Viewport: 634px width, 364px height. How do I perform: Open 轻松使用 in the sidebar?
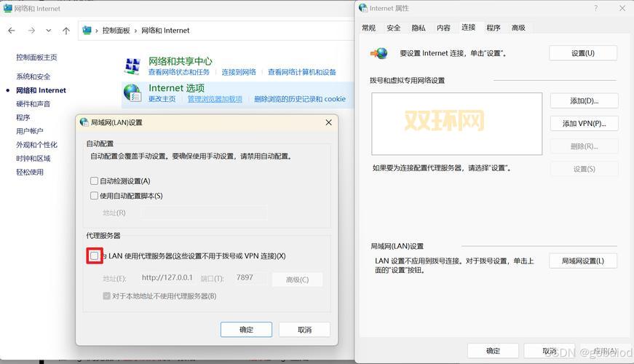point(30,172)
